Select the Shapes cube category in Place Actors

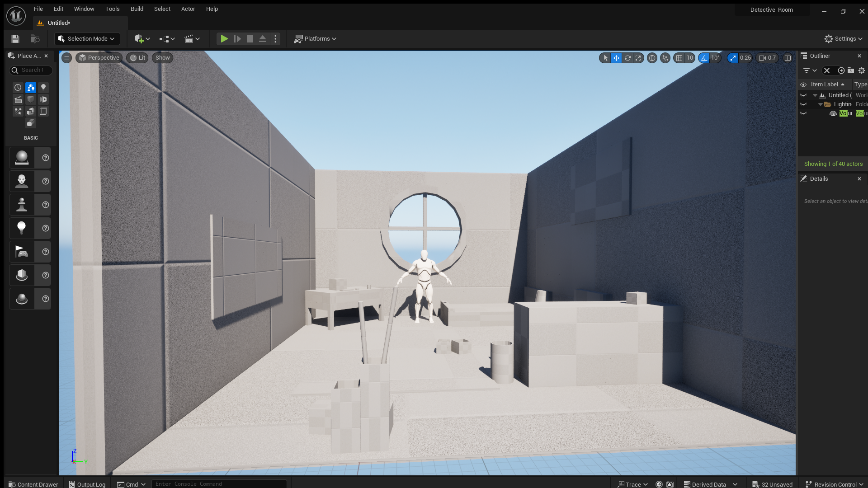(30, 99)
